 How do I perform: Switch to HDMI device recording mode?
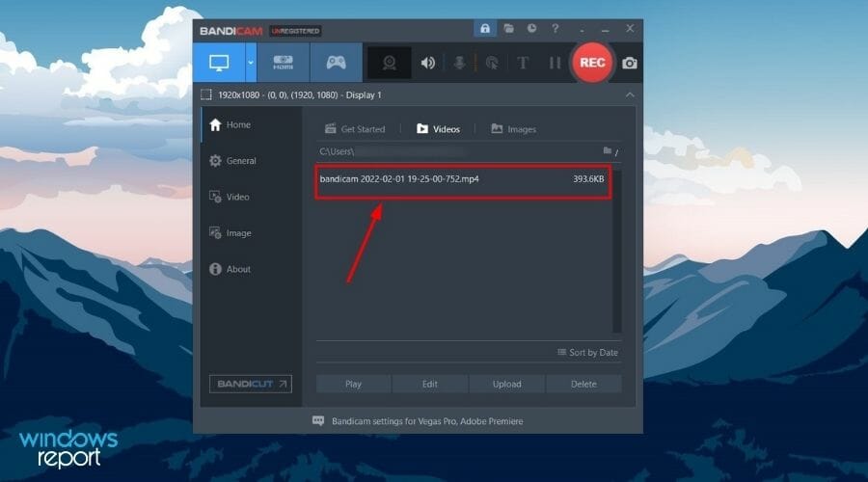click(283, 63)
